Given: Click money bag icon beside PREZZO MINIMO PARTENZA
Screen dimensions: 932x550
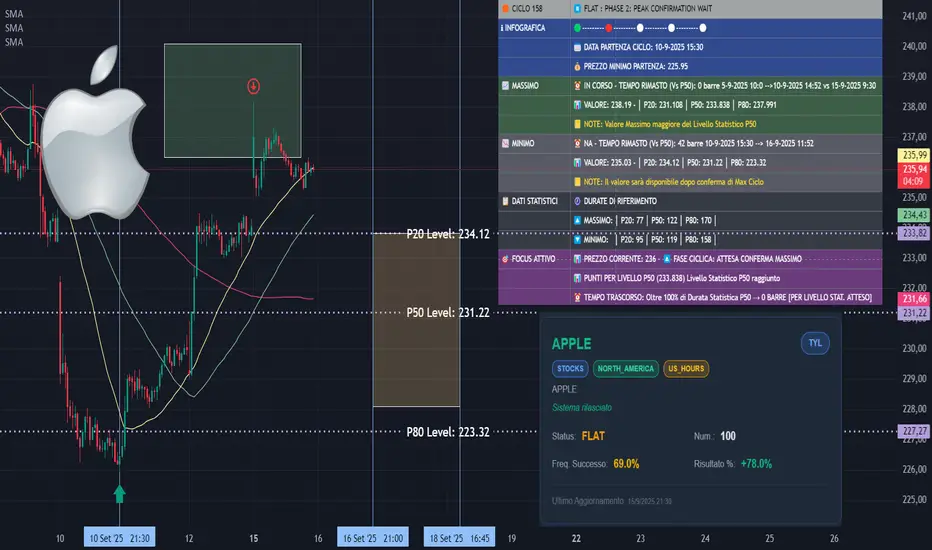Looking at the screenshot, I should click(x=577, y=67).
